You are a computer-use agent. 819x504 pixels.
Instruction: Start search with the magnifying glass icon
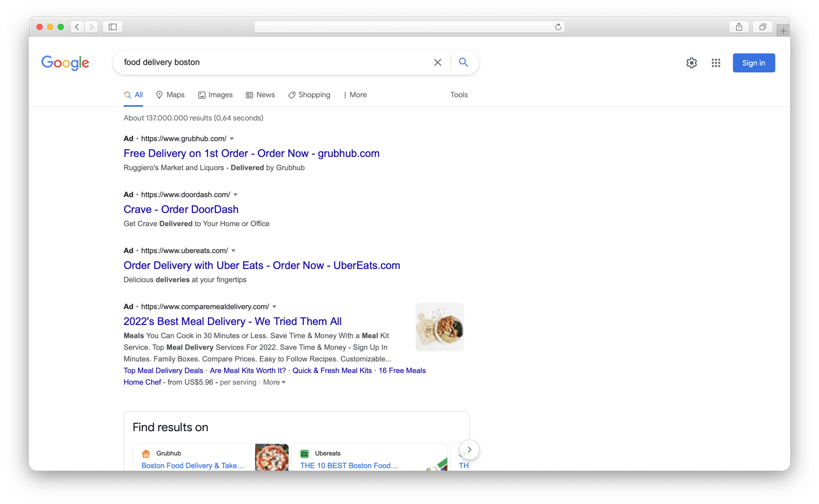[x=463, y=62]
